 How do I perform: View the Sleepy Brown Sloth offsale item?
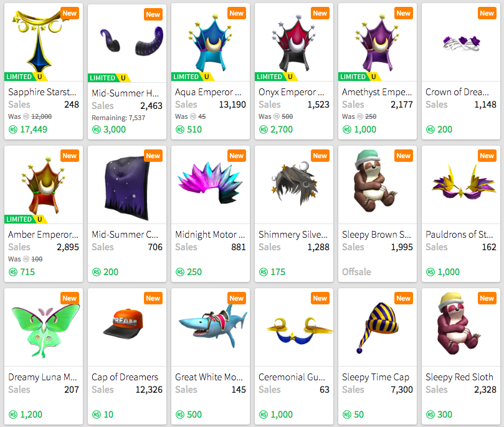378,214
